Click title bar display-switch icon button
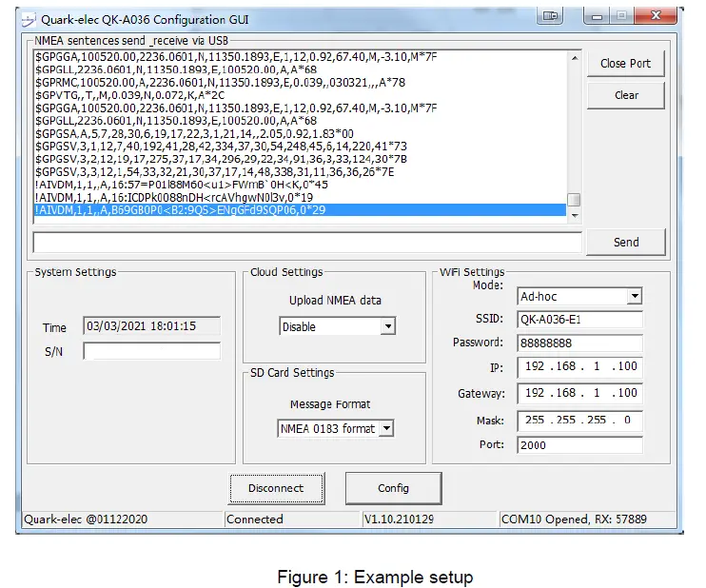Image resolution: width=706 pixels, height=588 pixels. pos(550,16)
